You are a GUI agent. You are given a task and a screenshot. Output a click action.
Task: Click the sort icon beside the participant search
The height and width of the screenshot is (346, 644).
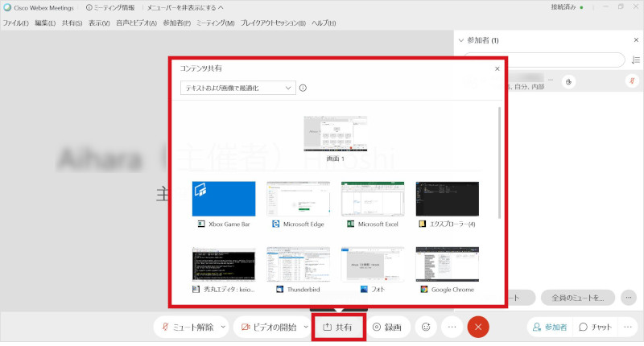(636, 60)
